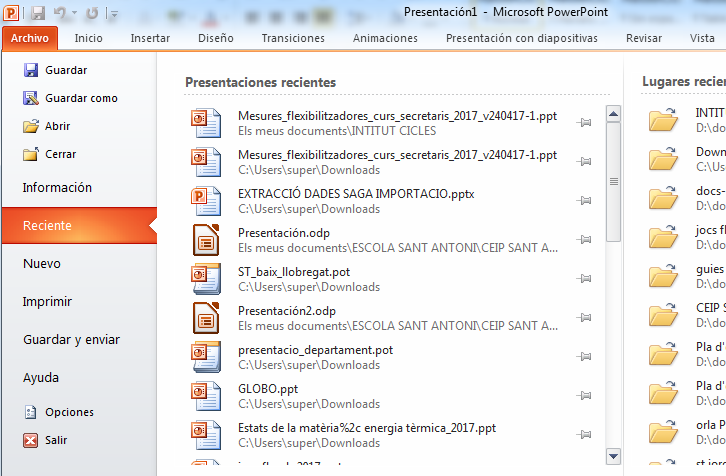Click the Save icon in quick access toolbar
Screen dimensions: 726x476
point(38,13)
